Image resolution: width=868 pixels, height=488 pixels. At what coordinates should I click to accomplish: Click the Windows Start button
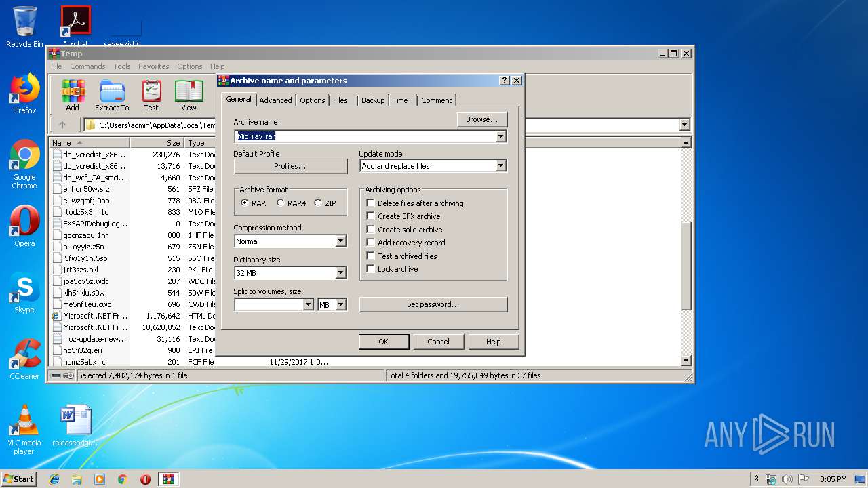[18, 479]
